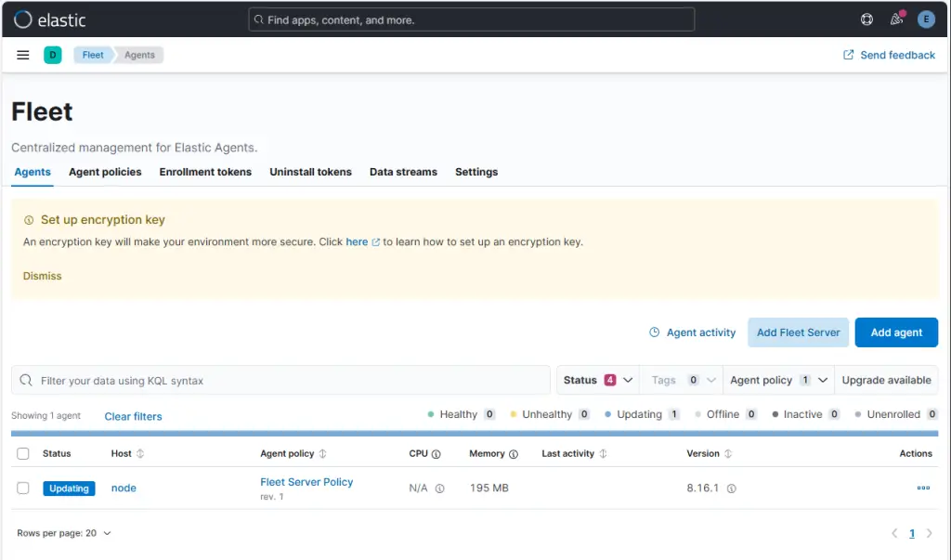Select all agents checkbox in header
951x560 pixels.
click(23, 454)
